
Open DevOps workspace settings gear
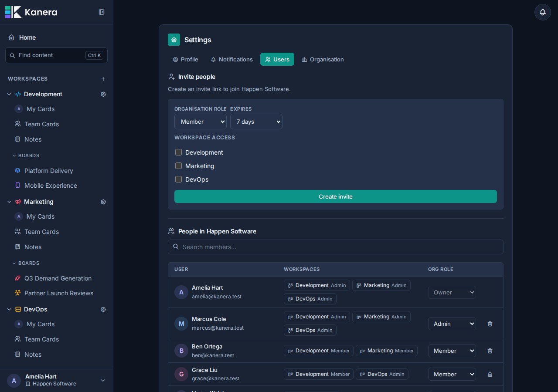tap(103, 309)
